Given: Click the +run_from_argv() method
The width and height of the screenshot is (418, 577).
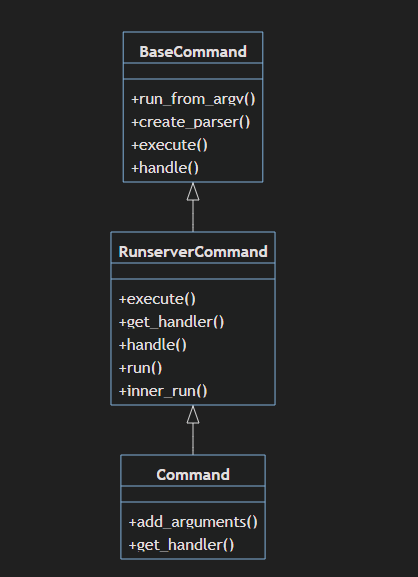Looking at the screenshot, I should point(193,99).
